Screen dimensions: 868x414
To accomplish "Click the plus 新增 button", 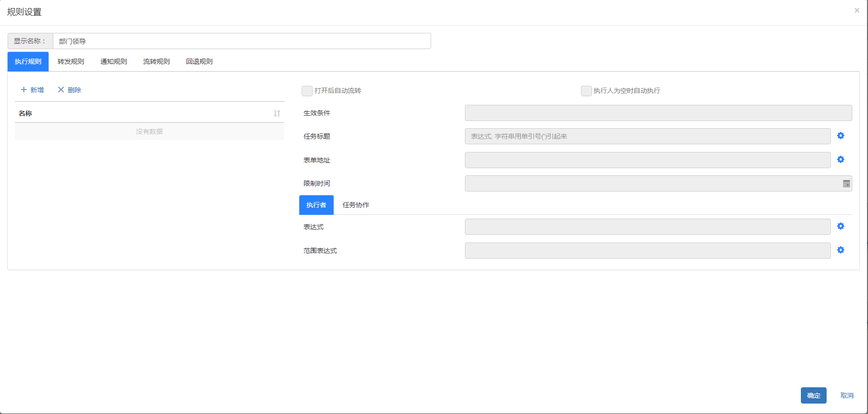I will pos(32,90).
